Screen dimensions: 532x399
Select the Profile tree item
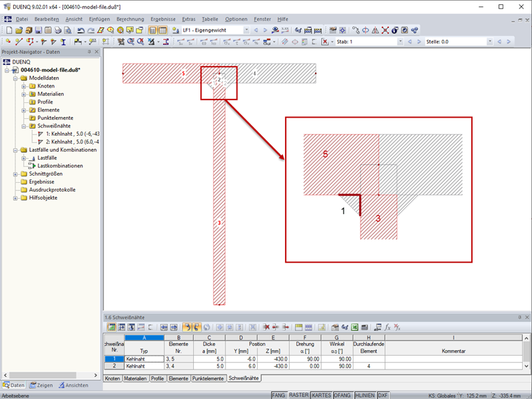point(45,101)
